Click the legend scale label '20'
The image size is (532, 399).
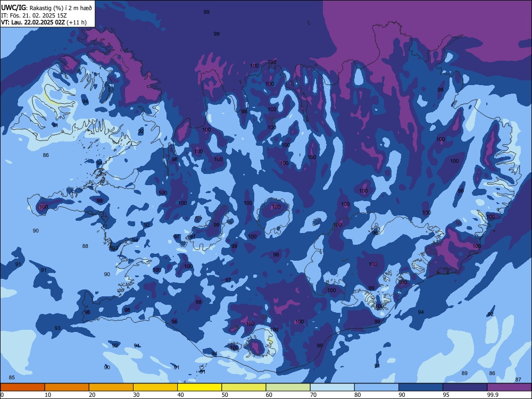pos(92,395)
